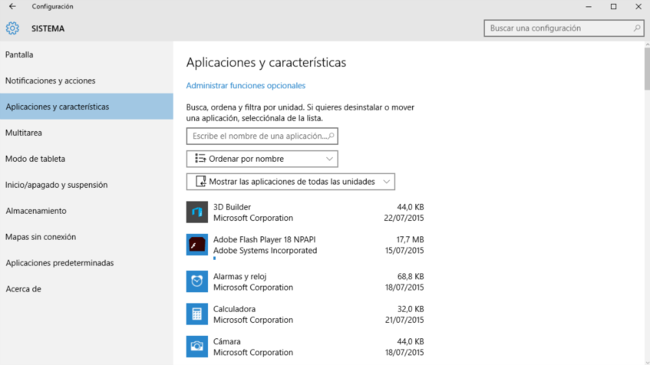The width and height of the screenshot is (650, 365).
Task: Click the 3D Builder app icon
Action: point(197,212)
